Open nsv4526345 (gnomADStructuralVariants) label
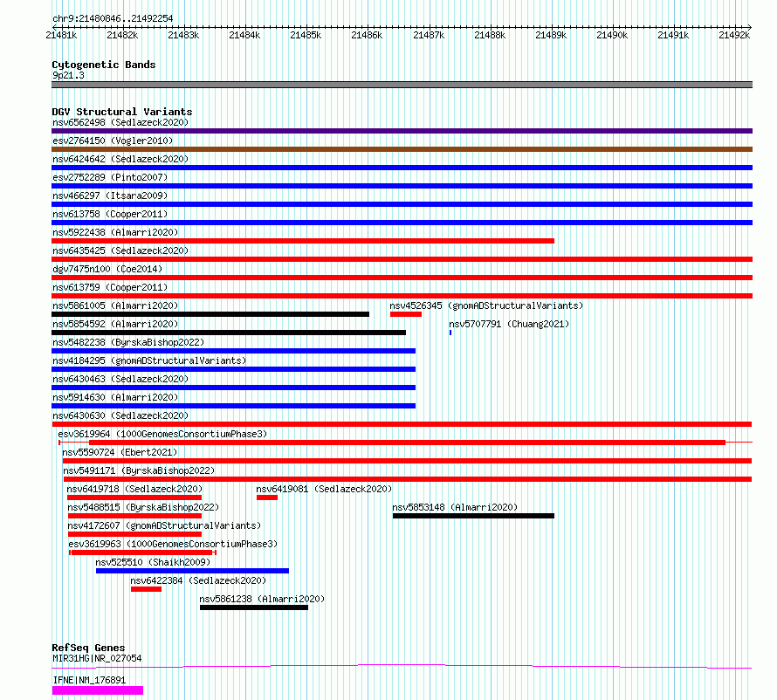The height and width of the screenshot is (700, 777). 486,305
